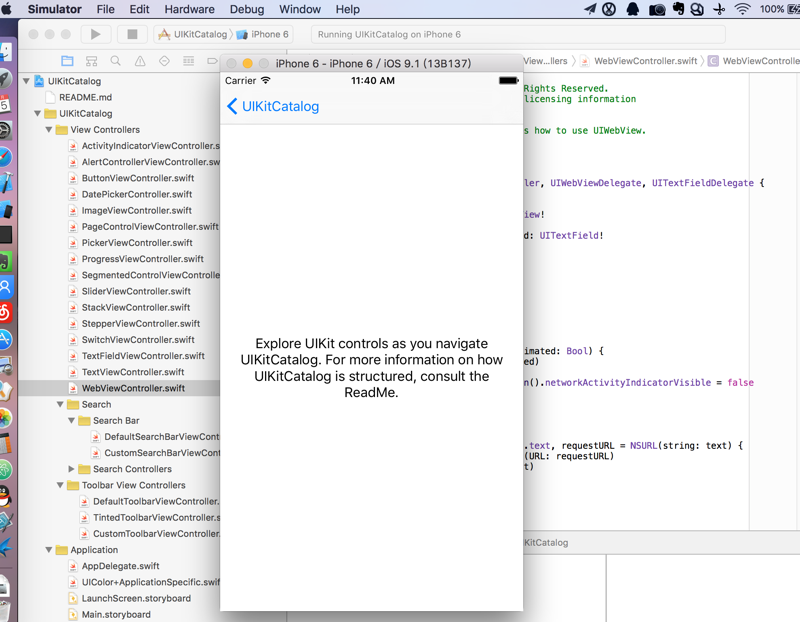The height and width of the screenshot is (622, 800).
Task: Click the iPhone 6 device icon in scheme
Action: point(242,34)
